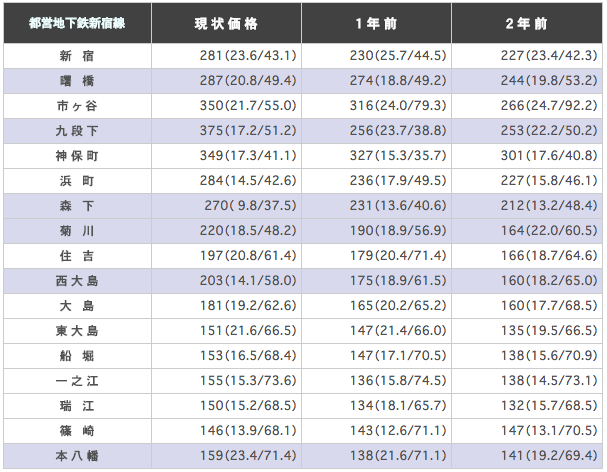Click value 253(22.2/50.2) in 九段下 row
Image resolution: width=607 pixels, height=472 pixels.
[549, 130]
